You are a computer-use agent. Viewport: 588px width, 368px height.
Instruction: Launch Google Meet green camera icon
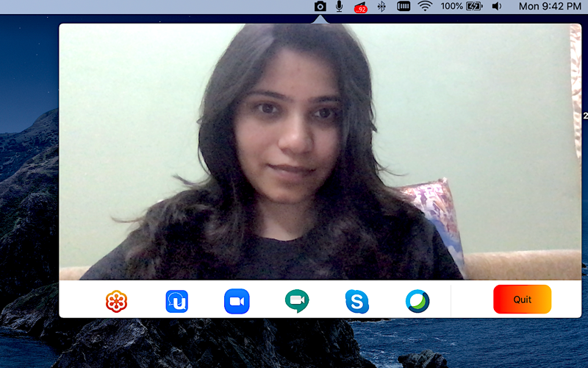[297, 301]
